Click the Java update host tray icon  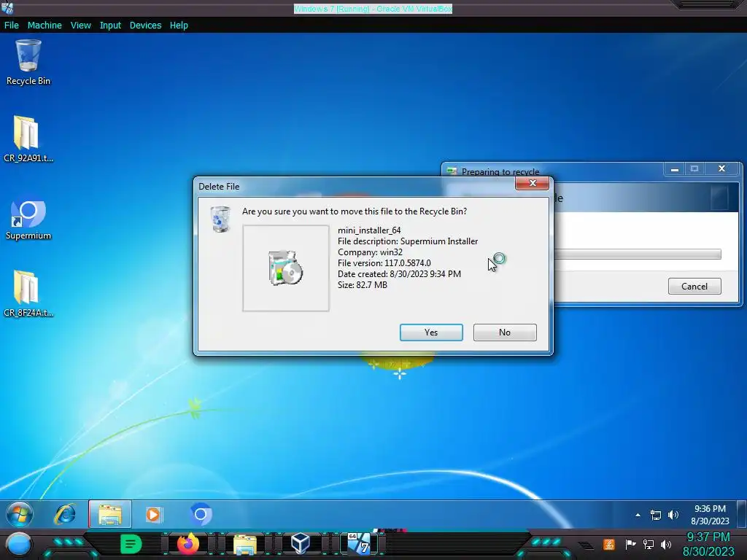tap(609, 544)
